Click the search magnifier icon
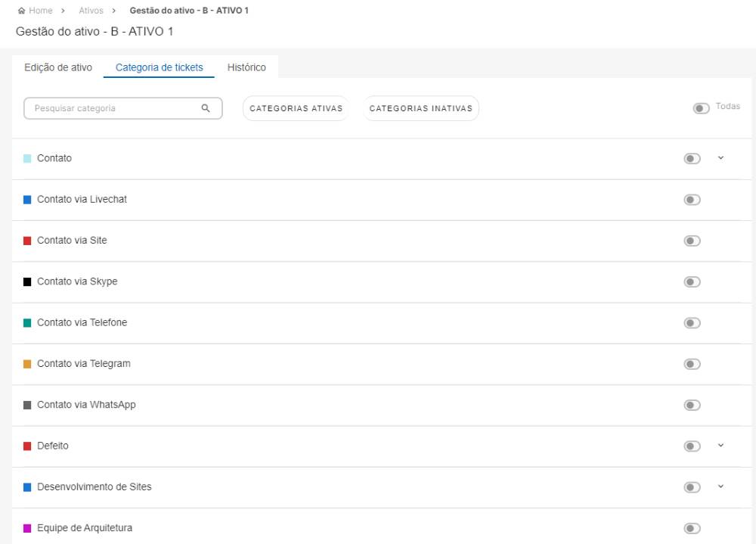This screenshot has width=756, height=544. [206, 108]
